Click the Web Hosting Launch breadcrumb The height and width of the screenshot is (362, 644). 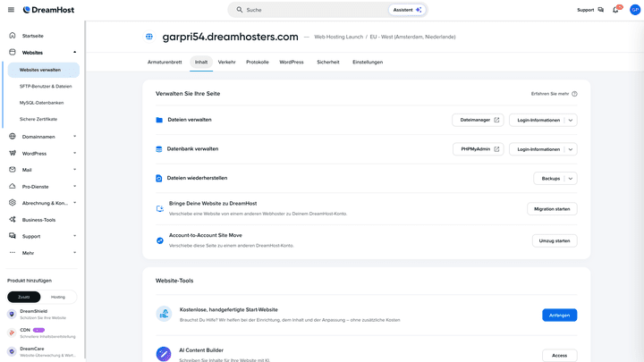coord(339,37)
